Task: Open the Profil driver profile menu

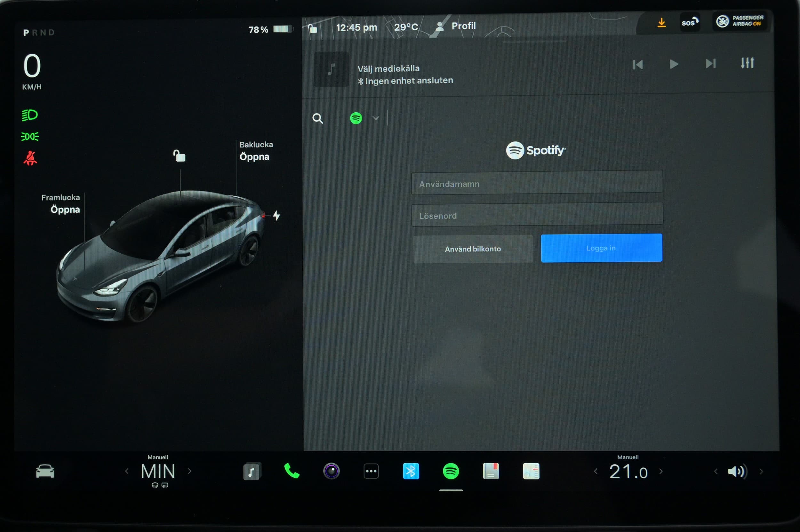Action: coord(455,27)
